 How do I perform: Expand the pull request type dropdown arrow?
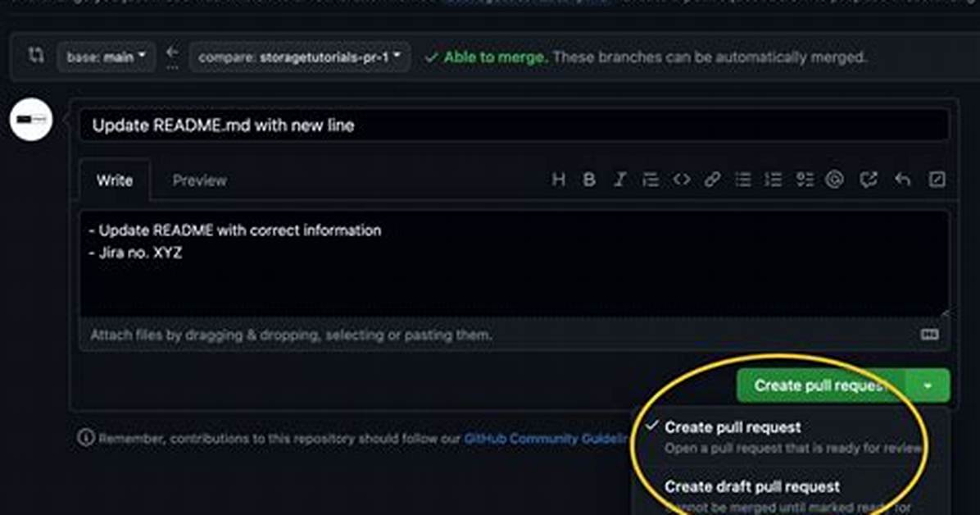tap(928, 385)
